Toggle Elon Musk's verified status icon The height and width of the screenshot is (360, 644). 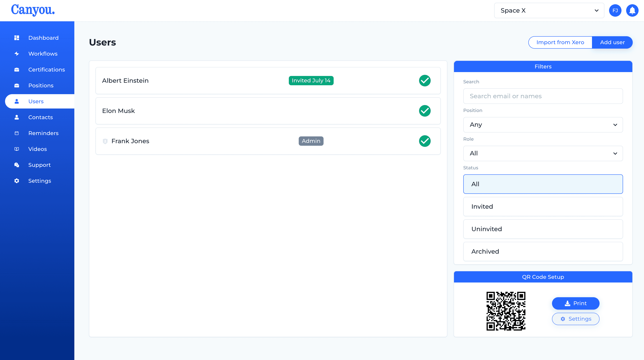click(x=425, y=111)
